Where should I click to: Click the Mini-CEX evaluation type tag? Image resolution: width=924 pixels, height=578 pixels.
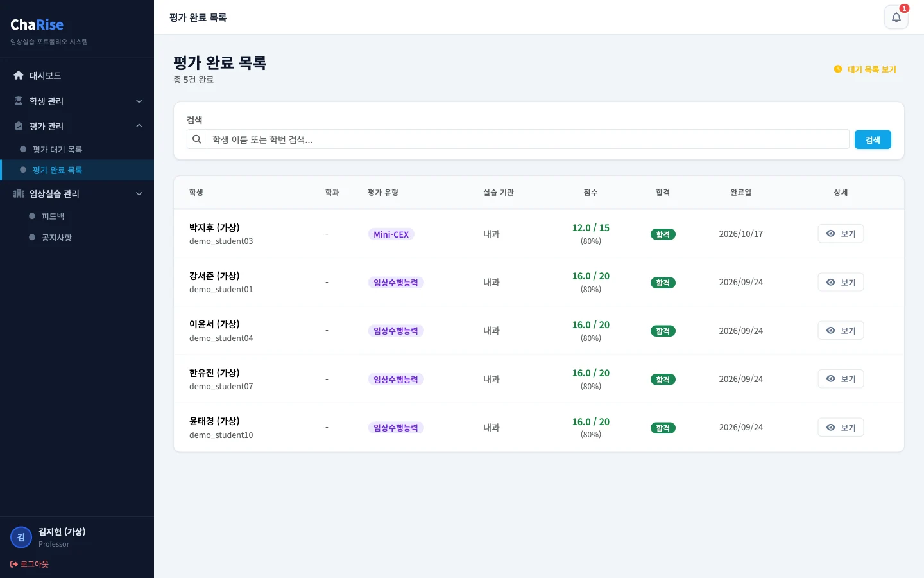click(391, 234)
